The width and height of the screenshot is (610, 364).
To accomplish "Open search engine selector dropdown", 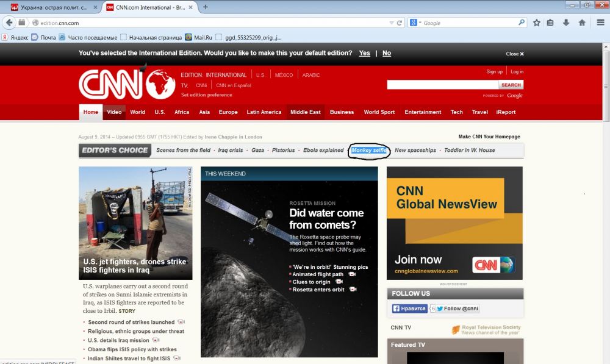I will coord(415,23).
